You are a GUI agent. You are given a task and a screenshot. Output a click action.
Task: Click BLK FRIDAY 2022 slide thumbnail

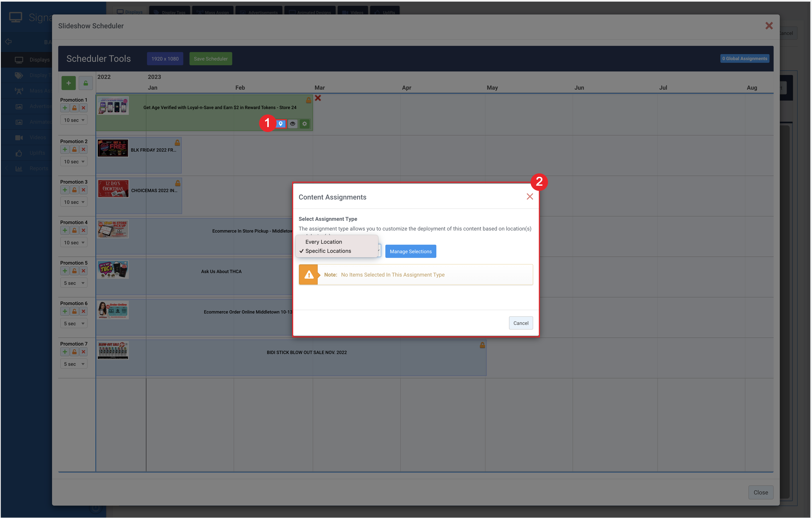point(113,148)
